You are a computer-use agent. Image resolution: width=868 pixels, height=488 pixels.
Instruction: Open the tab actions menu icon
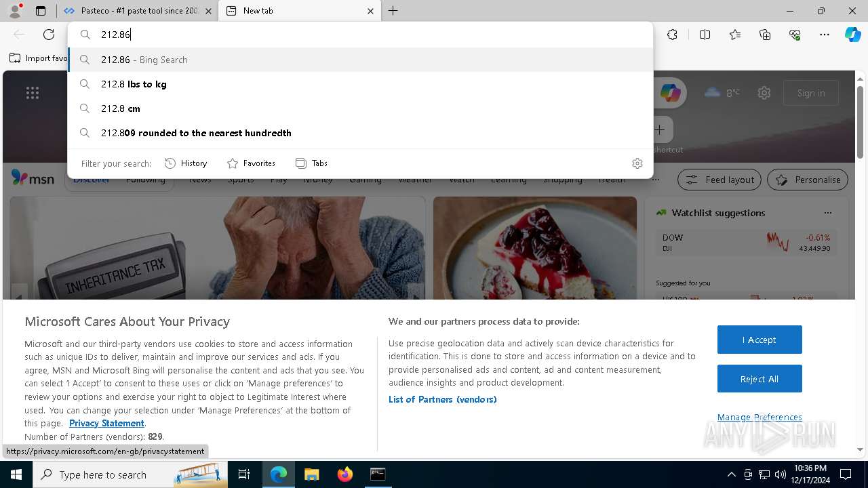coord(41,11)
